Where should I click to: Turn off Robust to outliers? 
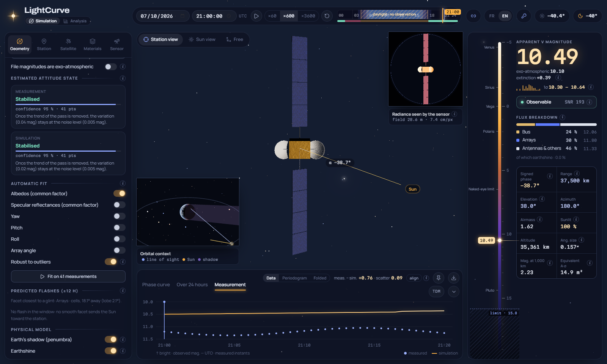point(111,262)
